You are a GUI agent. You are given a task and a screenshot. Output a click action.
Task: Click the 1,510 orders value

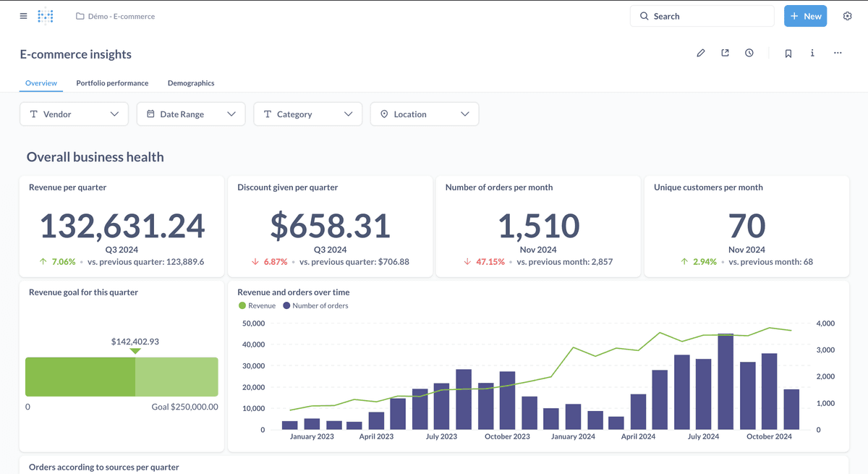coord(539,226)
